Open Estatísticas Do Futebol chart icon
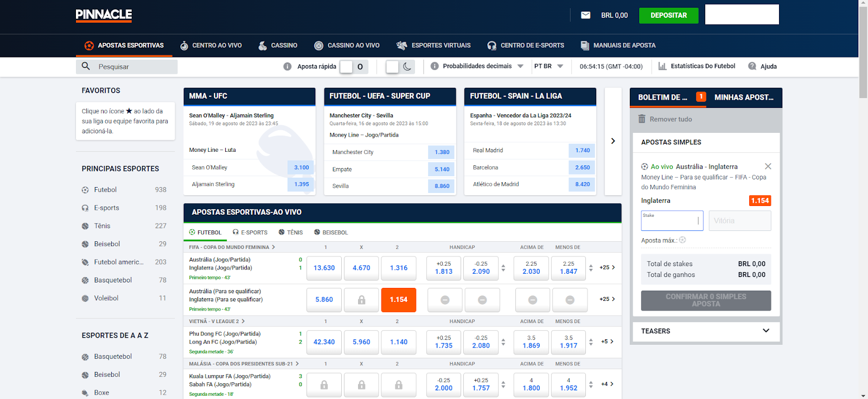868x399 pixels. tap(662, 66)
